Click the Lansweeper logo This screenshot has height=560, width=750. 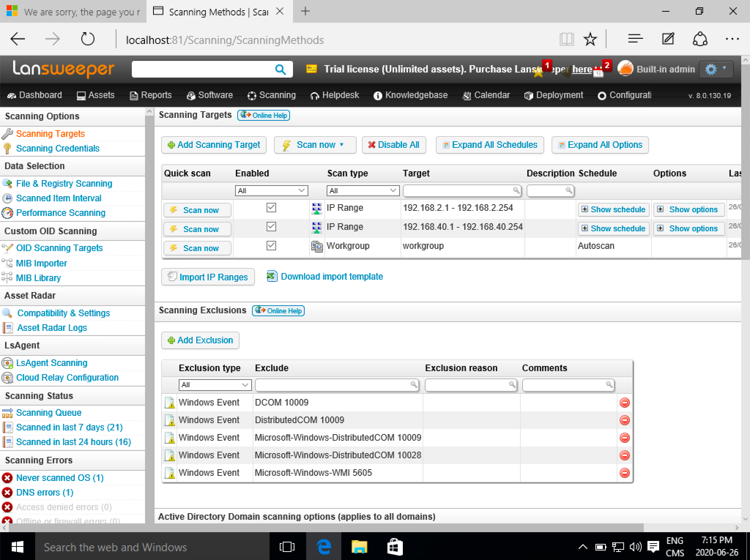coord(63,69)
